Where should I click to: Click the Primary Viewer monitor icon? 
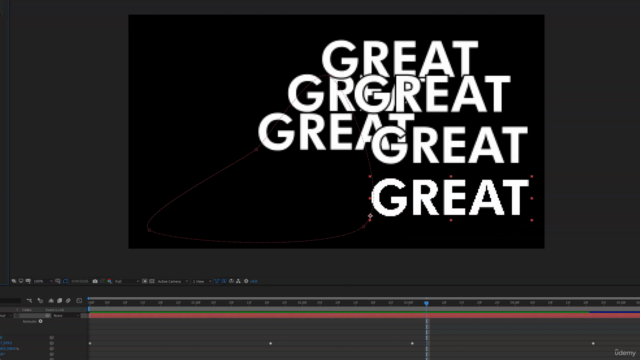[21, 281]
